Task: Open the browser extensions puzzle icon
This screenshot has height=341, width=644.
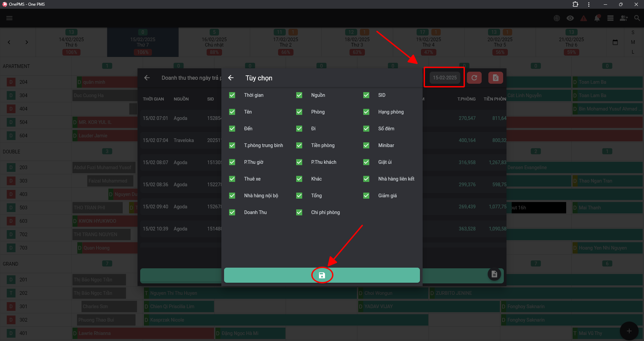Action: tap(576, 4)
